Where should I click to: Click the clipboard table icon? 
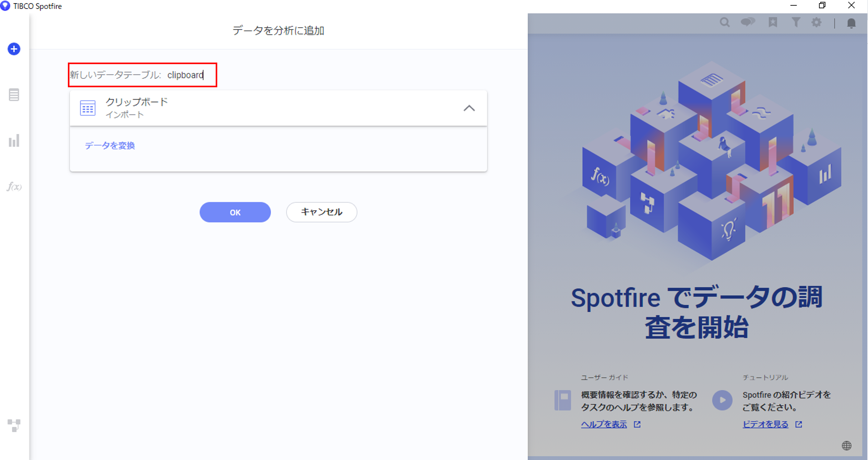(x=88, y=108)
